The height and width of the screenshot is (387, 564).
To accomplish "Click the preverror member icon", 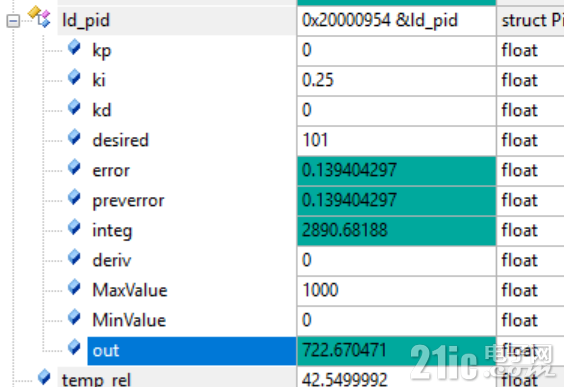I will tap(74, 197).
